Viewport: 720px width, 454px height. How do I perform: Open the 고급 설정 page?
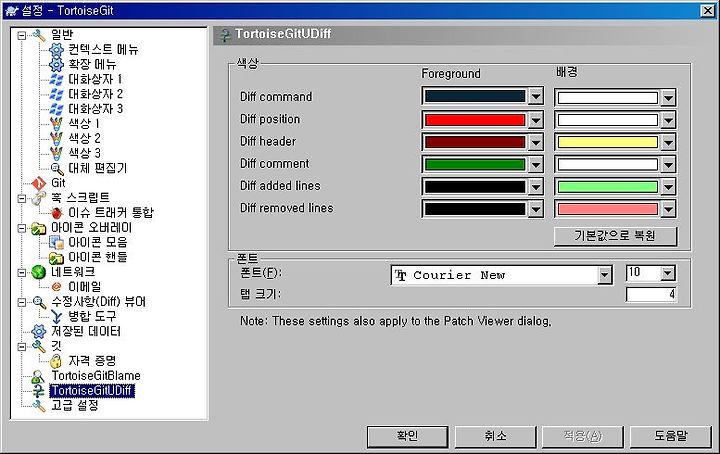pyautogui.click(x=74, y=405)
